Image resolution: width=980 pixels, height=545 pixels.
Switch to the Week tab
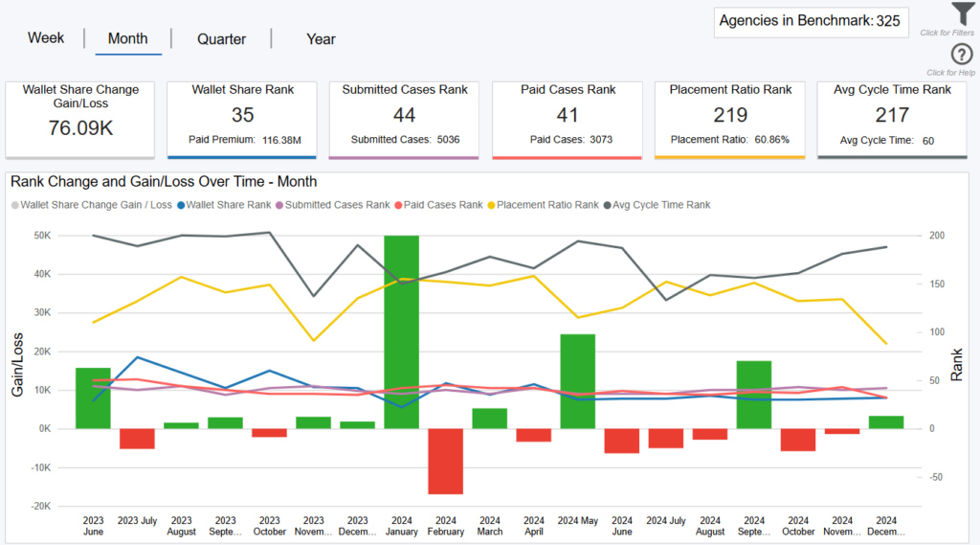(x=46, y=38)
